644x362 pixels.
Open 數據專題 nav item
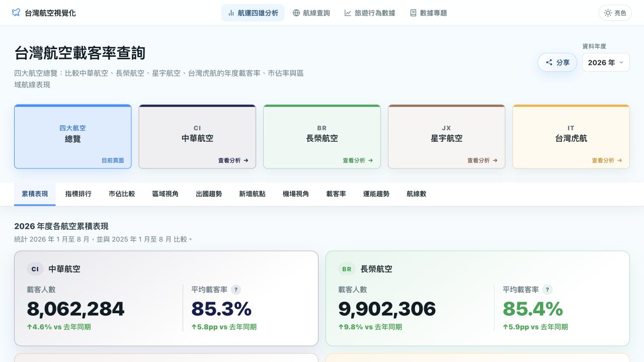click(428, 13)
